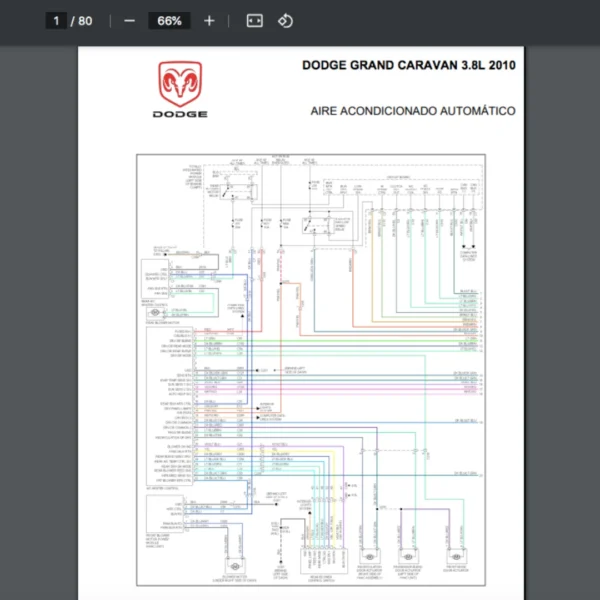This screenshot has width=600, height=600.
Task: Click the zoom in plus icon
Action: pos(208,21)
